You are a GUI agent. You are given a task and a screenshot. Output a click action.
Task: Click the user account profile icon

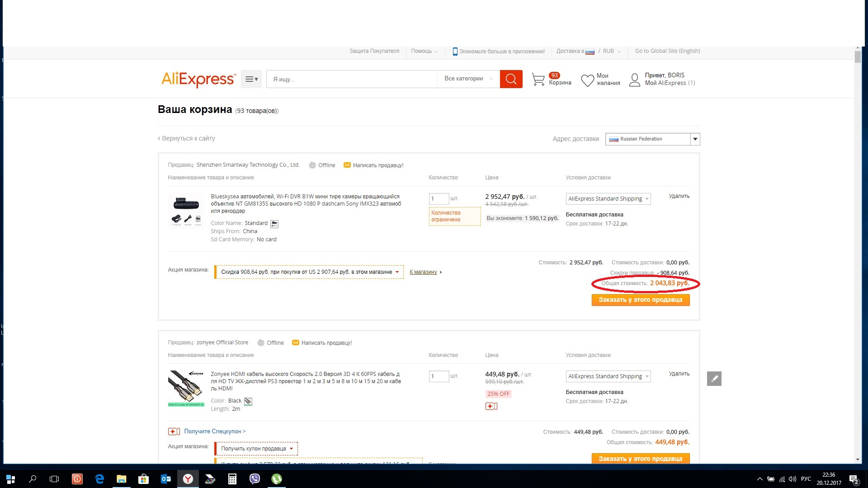pos(634,80)
